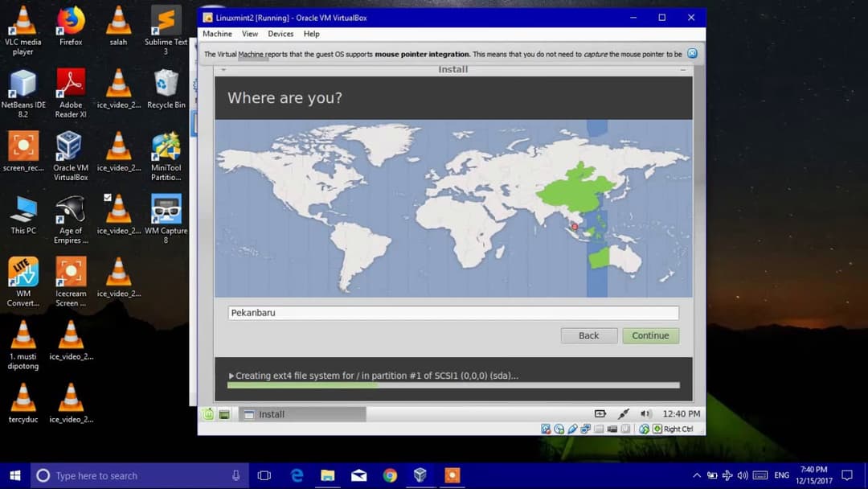Image resolution: width=868 pixels, height=489 pixels.
Task: Click the Pekanbaru location text field
Action: pyautogui.click(x=452, y=313)
